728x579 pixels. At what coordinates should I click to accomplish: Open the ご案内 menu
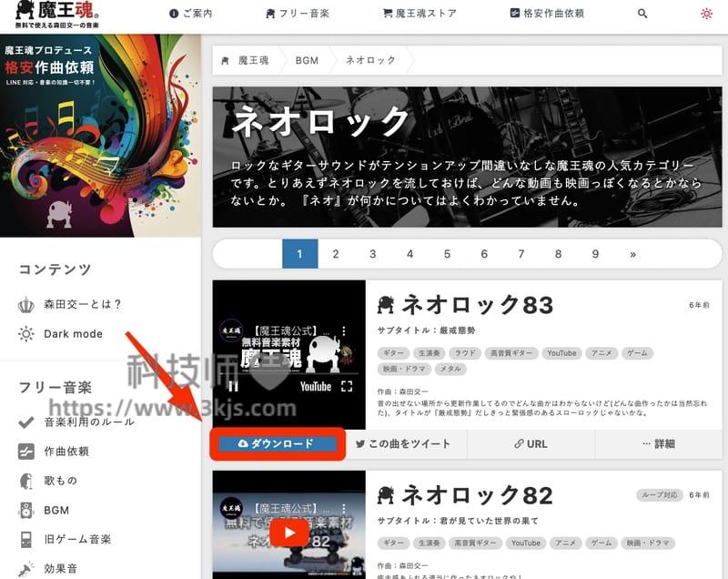(191, 14)
